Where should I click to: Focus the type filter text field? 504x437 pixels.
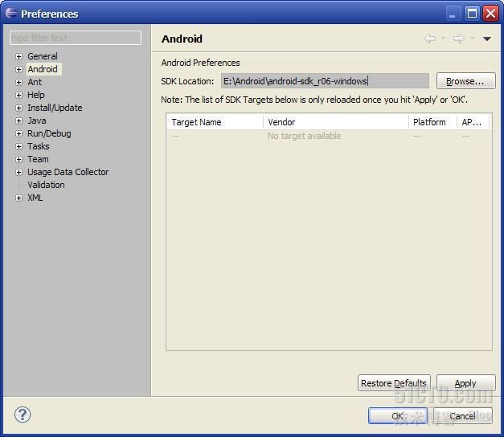pyautogui.click(x=76, y=38)
